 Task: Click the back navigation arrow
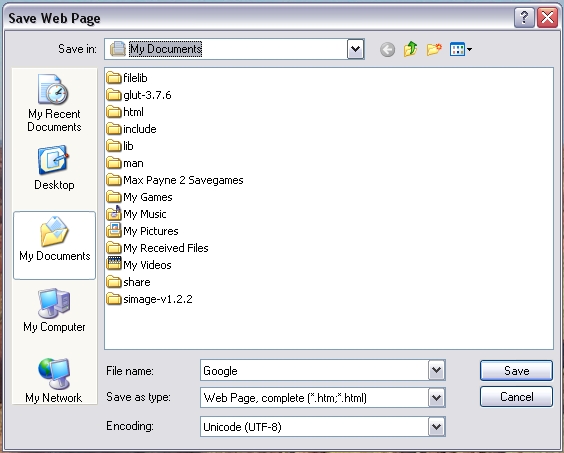pyautogui.click(x=387, y=49)
